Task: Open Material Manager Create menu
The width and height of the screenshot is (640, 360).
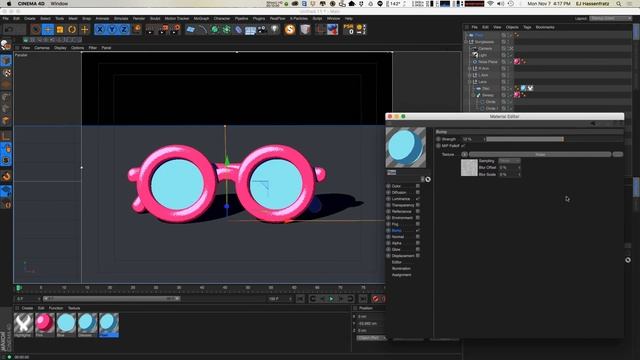Action: (27, 308)
